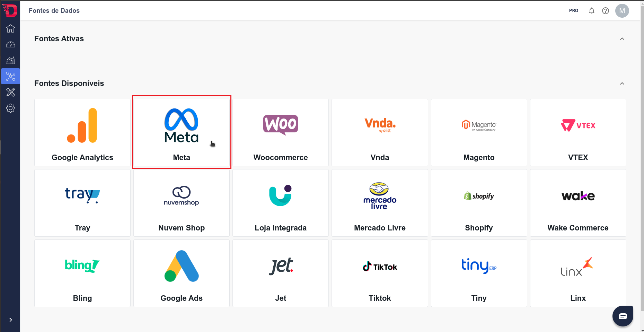Click the PRO plan badge
Image resolution: width=644 pixels, height=332 pixels.
click(x=574, y=11)
